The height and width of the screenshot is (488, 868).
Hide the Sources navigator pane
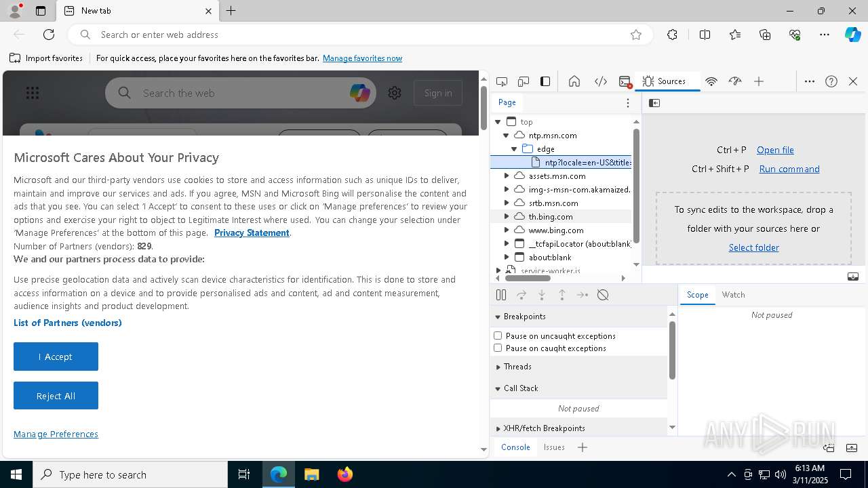pos(654,103)
